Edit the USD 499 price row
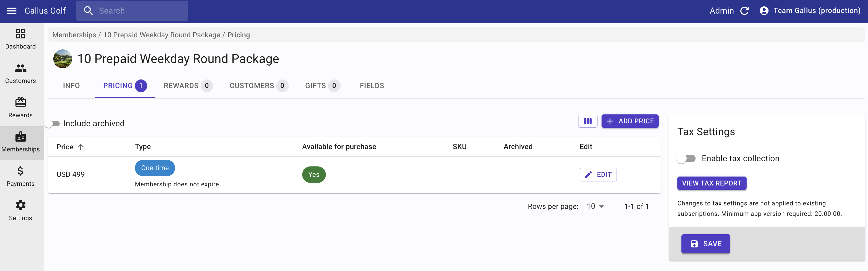This screenshot has height=271, width=868. pos(598,175)
